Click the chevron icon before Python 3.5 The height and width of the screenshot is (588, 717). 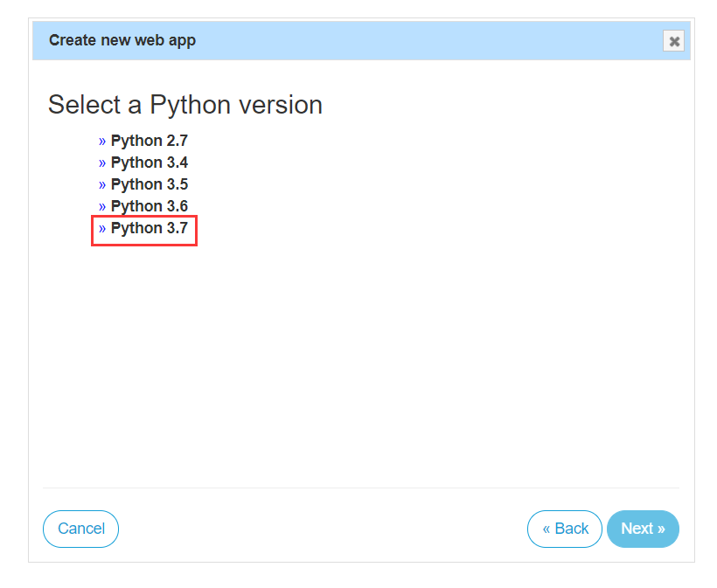[x=101, y=184]
